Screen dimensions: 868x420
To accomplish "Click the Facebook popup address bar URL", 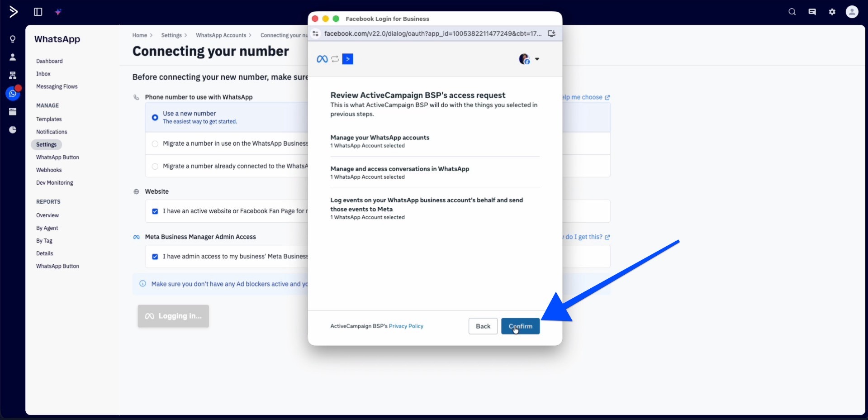I will pyautogui.click(x=433, y=33).
